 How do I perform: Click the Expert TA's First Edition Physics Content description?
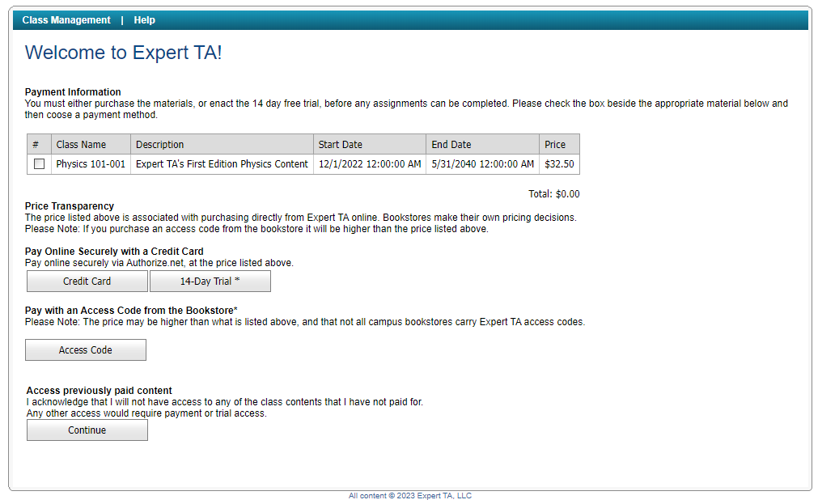pyautogui.click(x=222, y=164)
